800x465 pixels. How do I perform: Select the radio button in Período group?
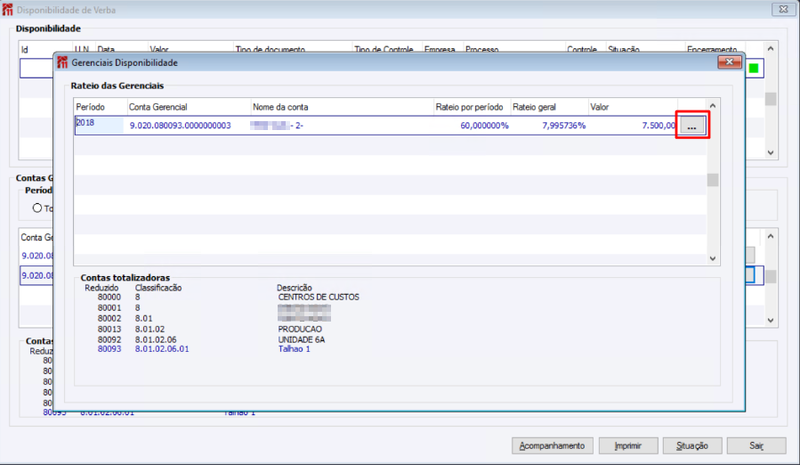[x=37, y=208]
